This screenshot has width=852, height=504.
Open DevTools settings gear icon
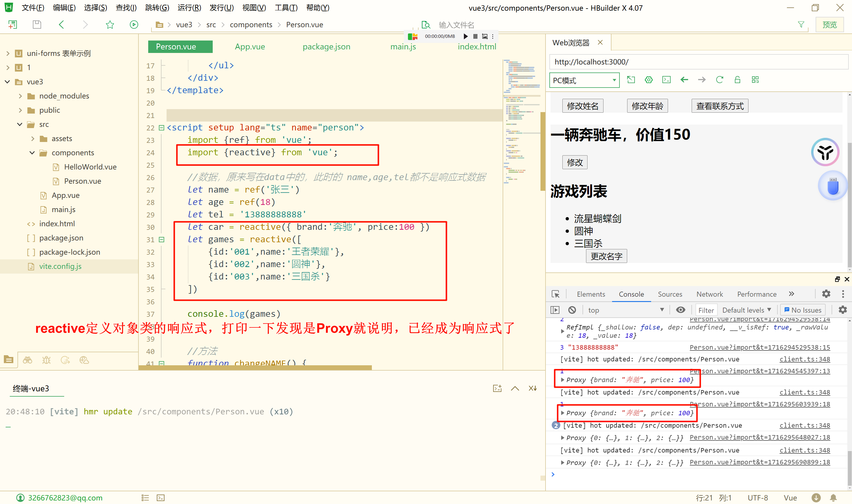click(x=826, y=294)
